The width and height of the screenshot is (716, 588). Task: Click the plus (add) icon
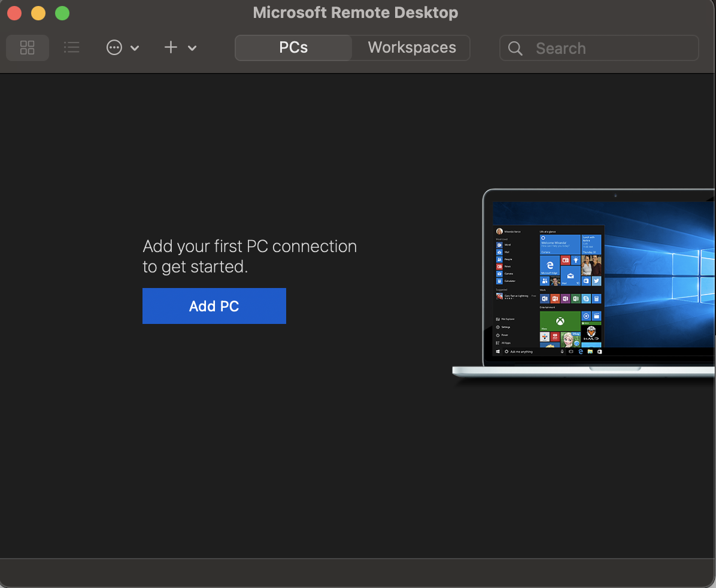click(171, 47)
